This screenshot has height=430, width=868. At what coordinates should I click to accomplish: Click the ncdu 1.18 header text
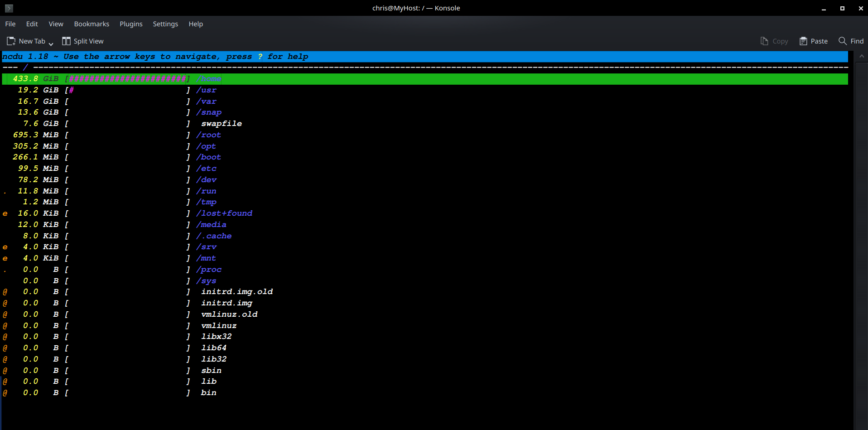[x=25, y=57]
